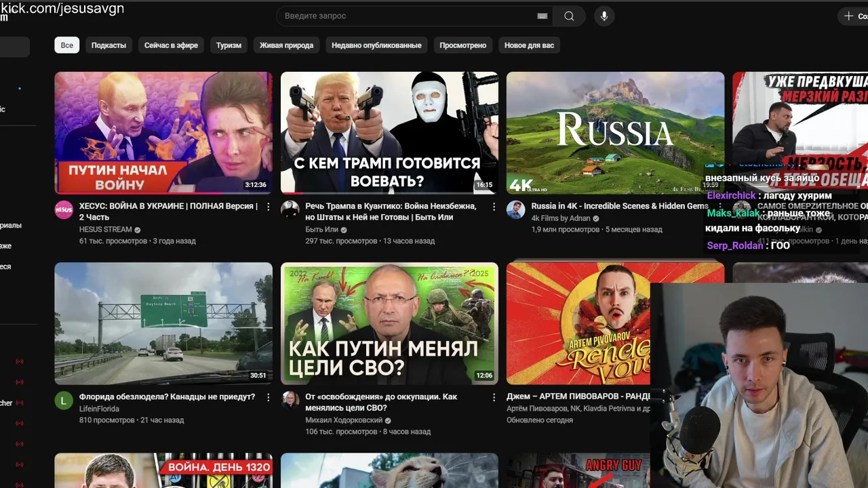The width and height of the screenshot is (868, 488).
Task: Open title Речь Трампа в Куантико
Action: [391, 211]
